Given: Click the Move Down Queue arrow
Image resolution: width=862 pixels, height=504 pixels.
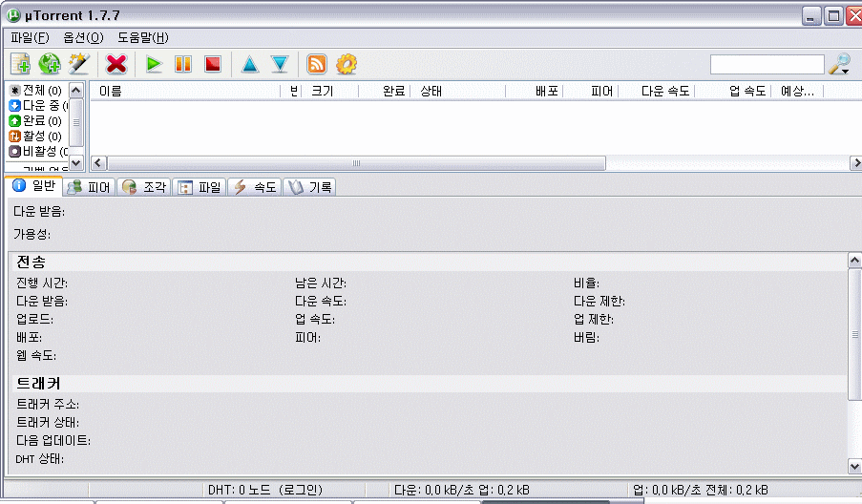Looking at the screenshot, I should point(280,64).
